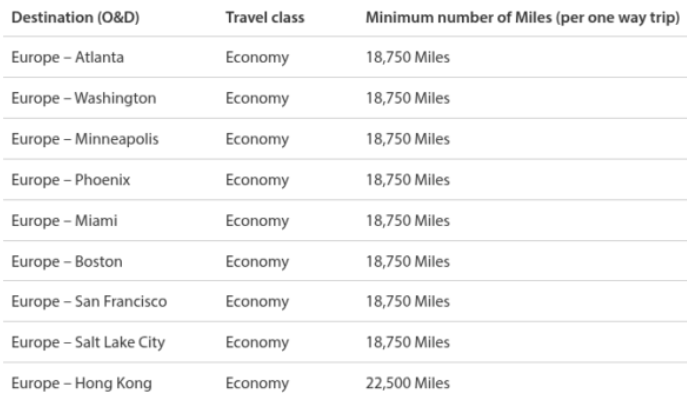Click Economy in the Boston row

(x=257, y=262)
